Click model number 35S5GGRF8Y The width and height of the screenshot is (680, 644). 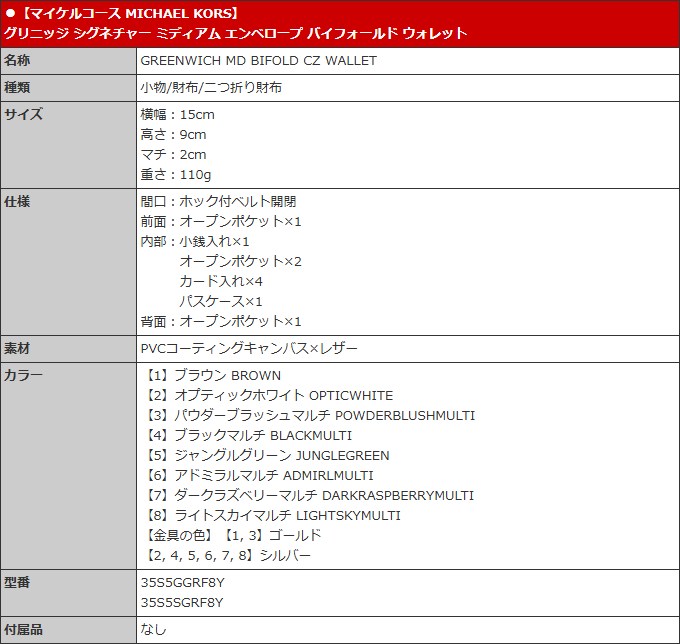point(183,582)
